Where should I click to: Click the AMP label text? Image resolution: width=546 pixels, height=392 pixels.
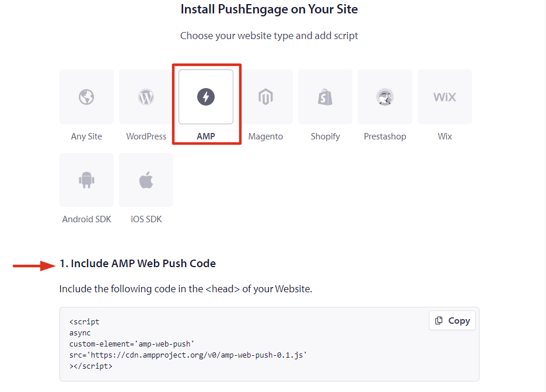(x=206, y=136)
